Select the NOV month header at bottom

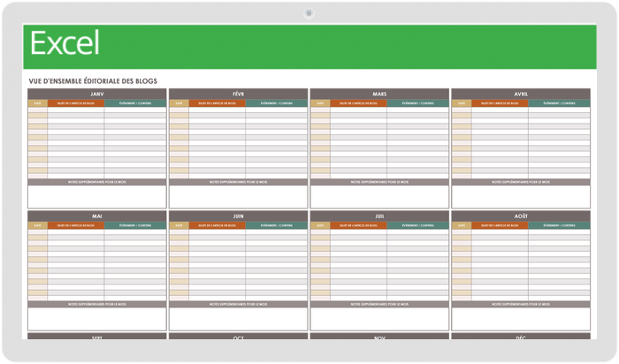(x=379, y=337)
